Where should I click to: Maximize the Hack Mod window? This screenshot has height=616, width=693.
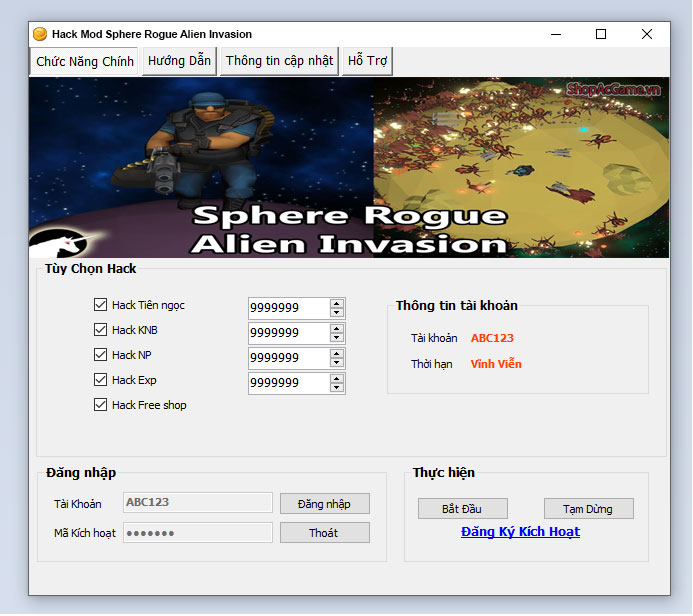[601, 34]
